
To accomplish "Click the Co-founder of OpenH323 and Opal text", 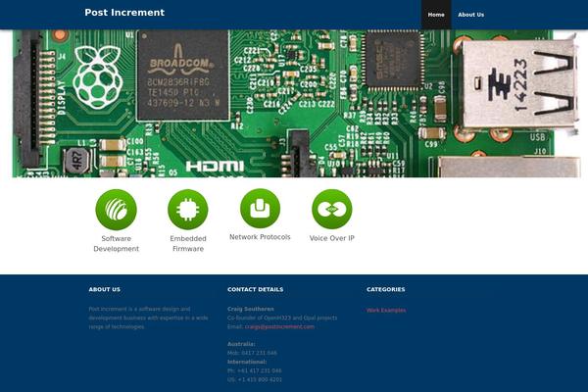I will [282, 318].
